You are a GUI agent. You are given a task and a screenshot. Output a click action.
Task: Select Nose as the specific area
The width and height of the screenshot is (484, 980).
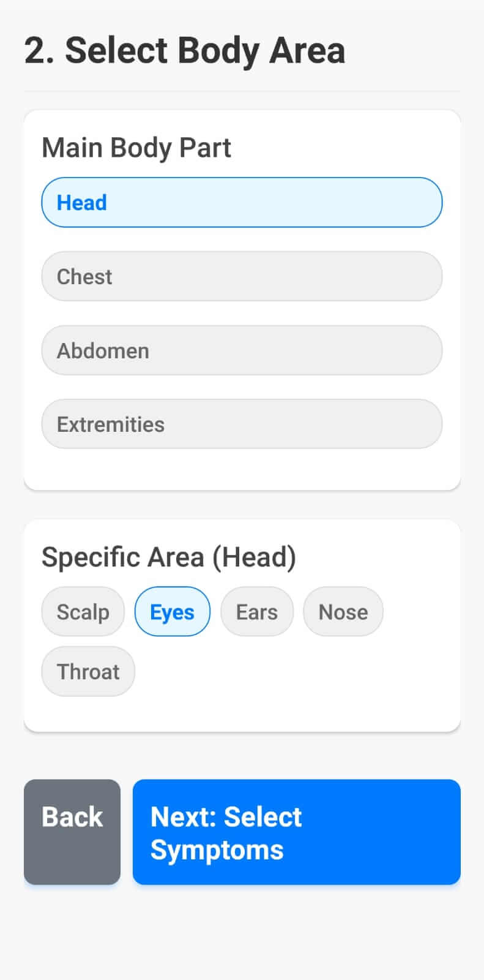343,611
